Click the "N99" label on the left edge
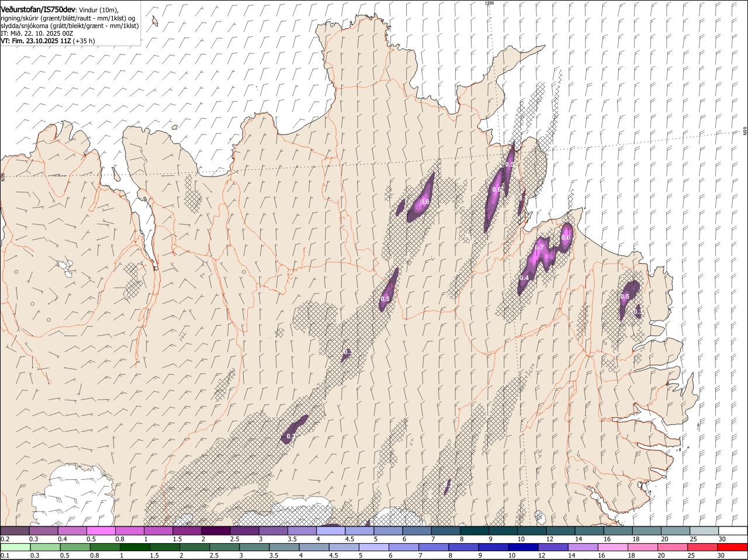The image size is (748, 560). pos(3,176)
